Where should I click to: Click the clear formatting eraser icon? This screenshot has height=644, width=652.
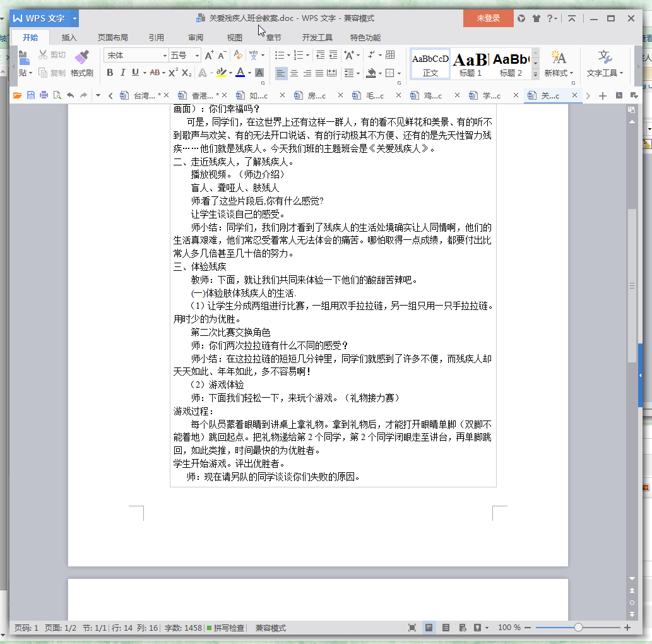pos(238,55)
